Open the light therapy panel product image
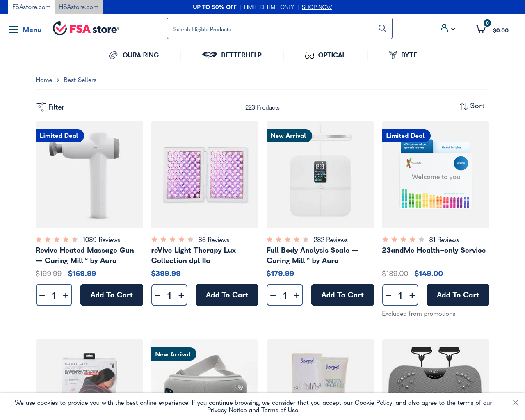The width and height of the screenshot is (525, 420). tap(205, 174)
